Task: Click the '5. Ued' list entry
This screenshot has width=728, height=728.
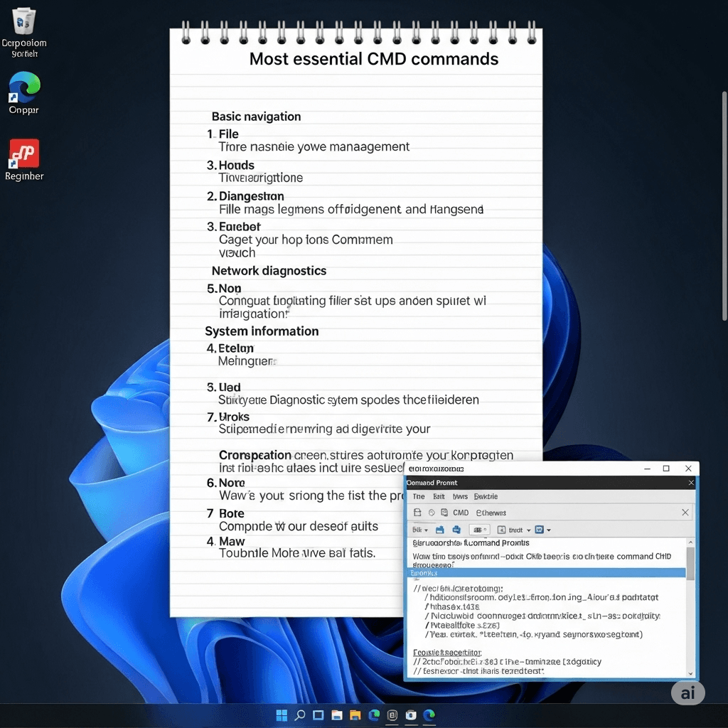Action: pyautogui.click(x=223, y=387)
